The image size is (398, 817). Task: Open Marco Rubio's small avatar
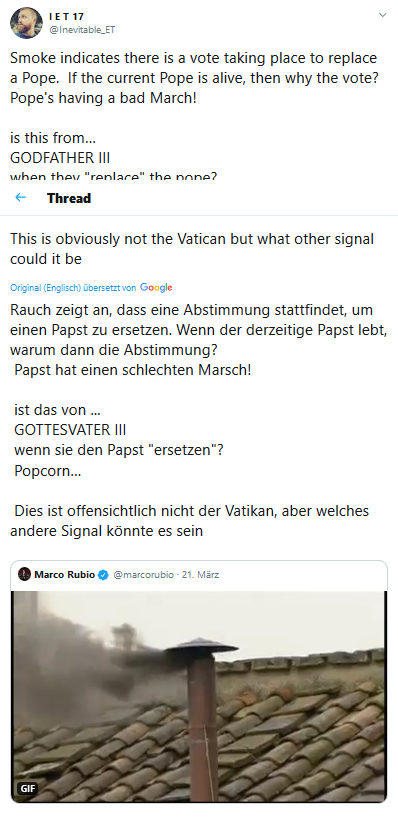pos(24,575)
